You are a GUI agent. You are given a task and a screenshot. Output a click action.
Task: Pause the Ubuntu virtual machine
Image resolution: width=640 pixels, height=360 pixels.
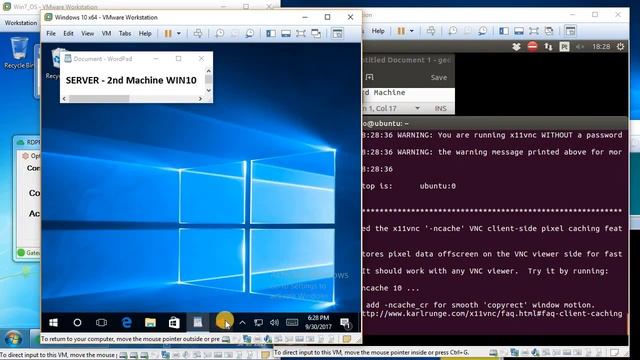(401, 31)
